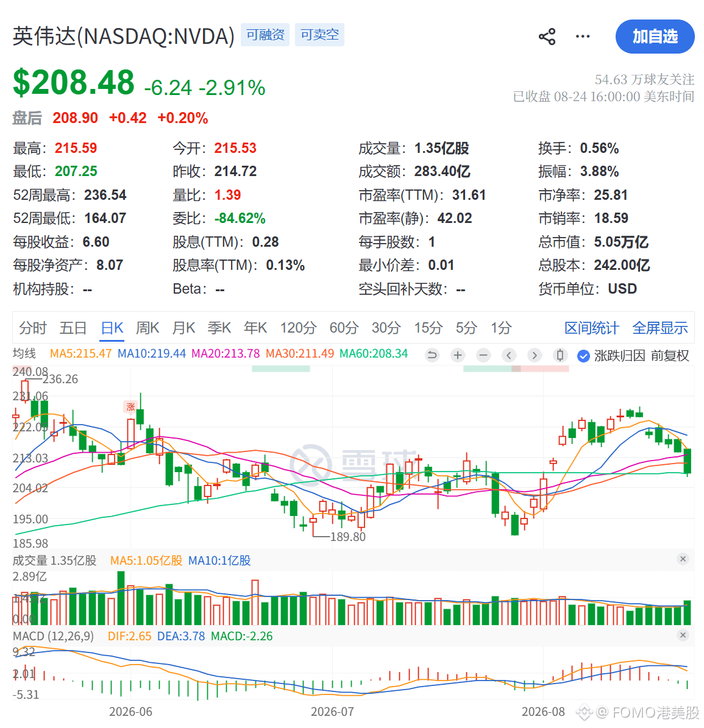The height and width of the screenshot is (728, 704).
Task: Click the chart reset/undo icon
Action: pos(432,355)
